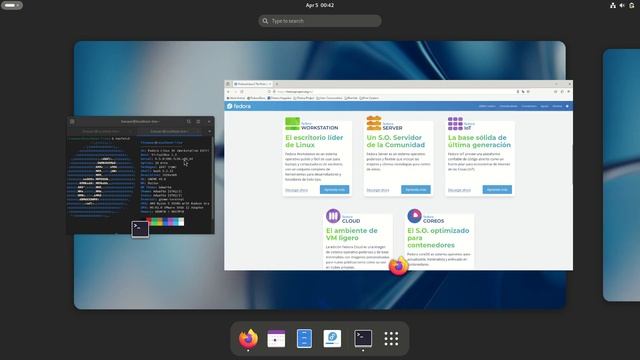
Task: Go forward in Firefox
Action: [235, 91]
